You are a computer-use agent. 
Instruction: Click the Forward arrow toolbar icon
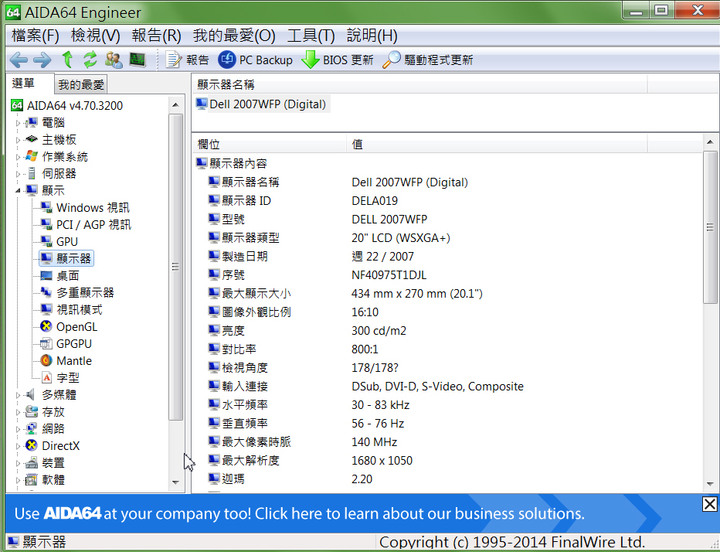[42, 60]
